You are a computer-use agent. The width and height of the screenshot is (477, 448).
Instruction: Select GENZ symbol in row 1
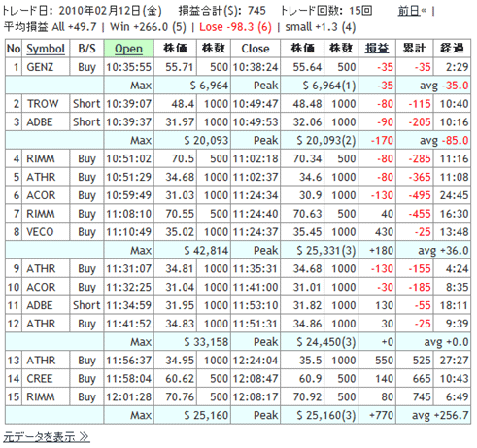(x=40, y=67)
